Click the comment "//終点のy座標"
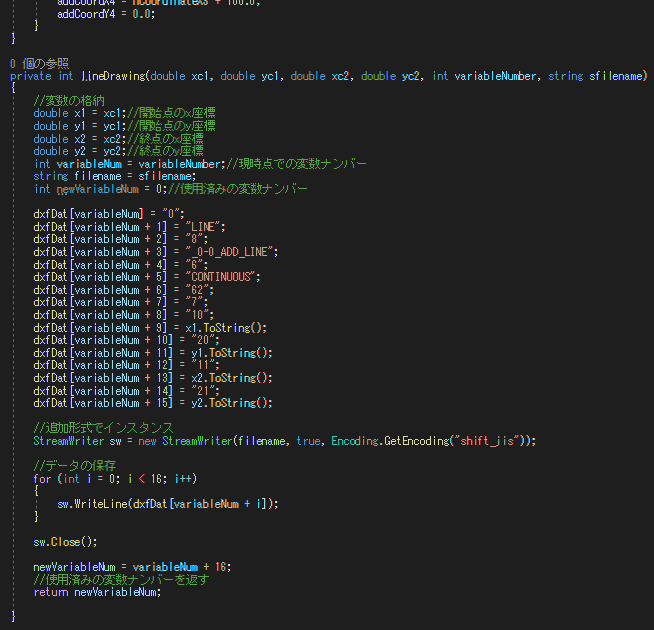 click(x=165, y=151)
